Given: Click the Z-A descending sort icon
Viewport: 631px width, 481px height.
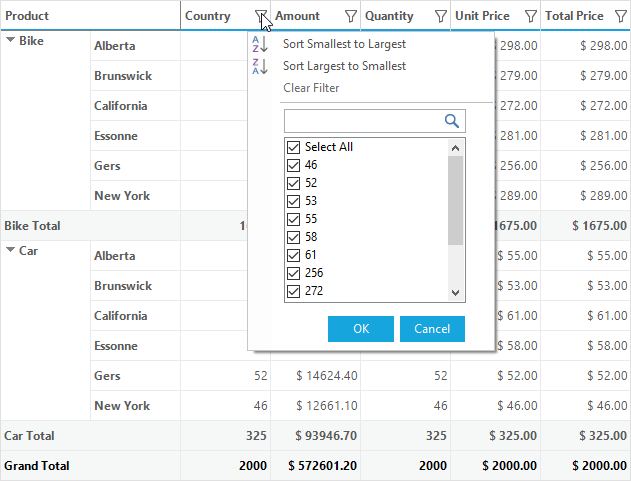Looking at the screenshot, I should [260, 66].
